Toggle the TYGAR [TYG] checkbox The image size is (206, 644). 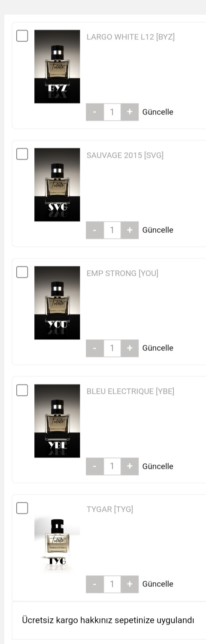(x=22, y=508)
